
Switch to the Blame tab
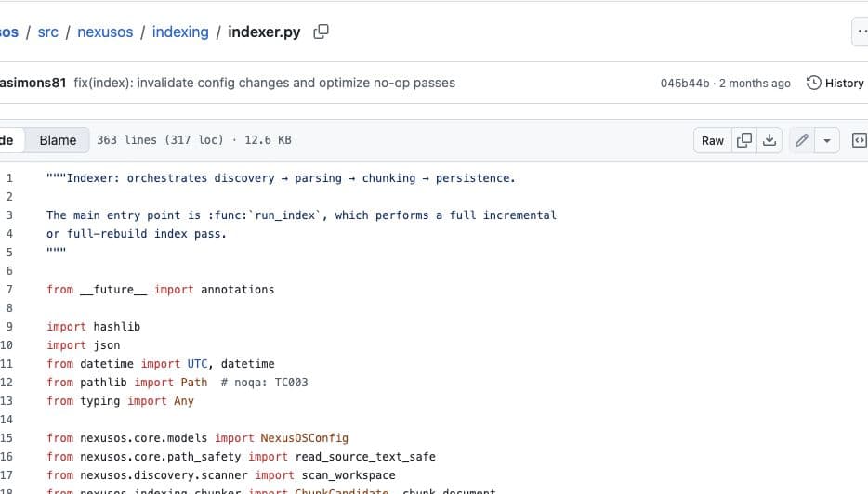click(x=58, y=140)
